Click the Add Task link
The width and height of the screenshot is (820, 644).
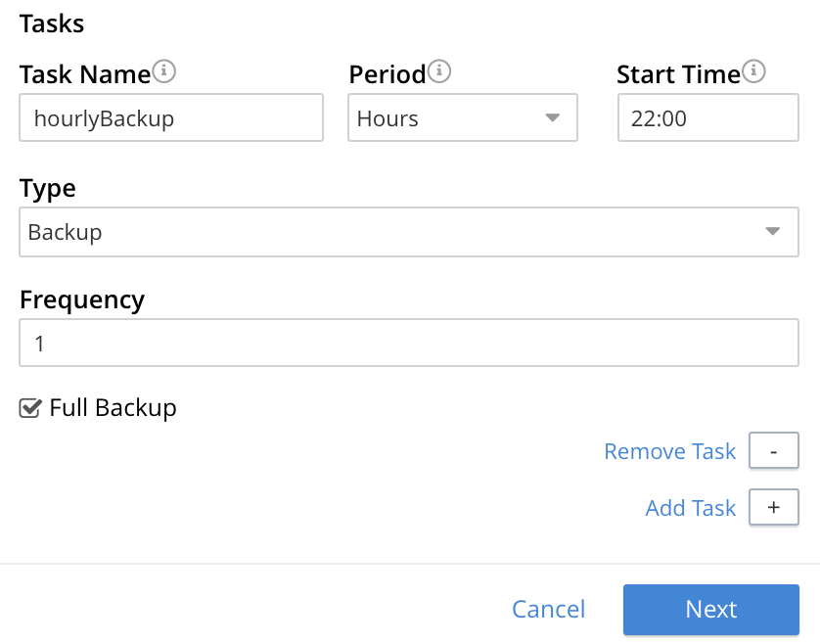691,507
